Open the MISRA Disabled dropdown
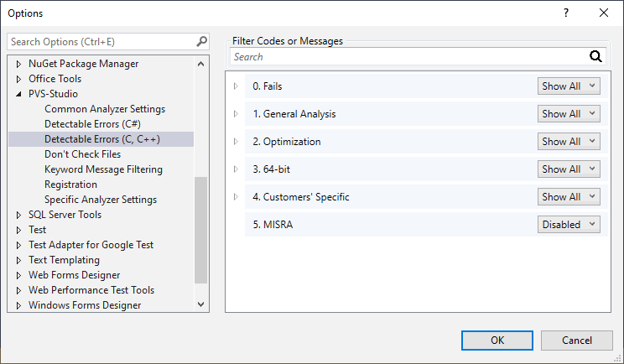The width and height of the screenshot is (624, 364). click(569, 225)
